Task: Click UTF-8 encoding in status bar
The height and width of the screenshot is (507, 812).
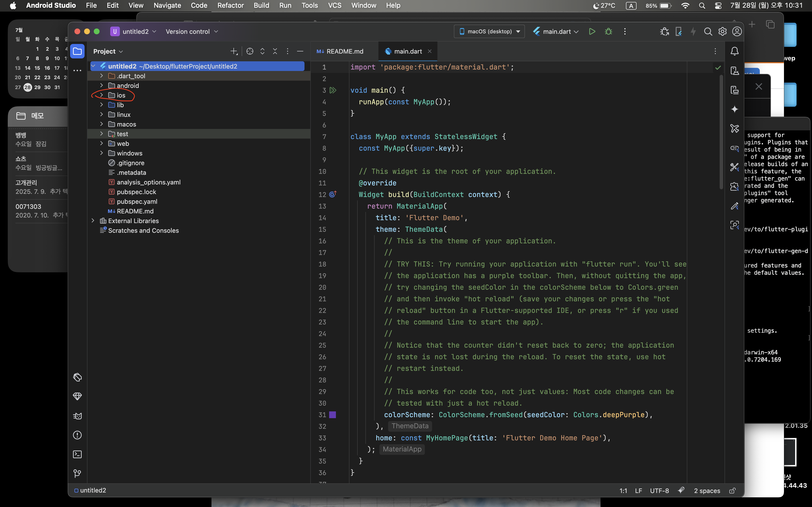Action: [x=659, y=491]
